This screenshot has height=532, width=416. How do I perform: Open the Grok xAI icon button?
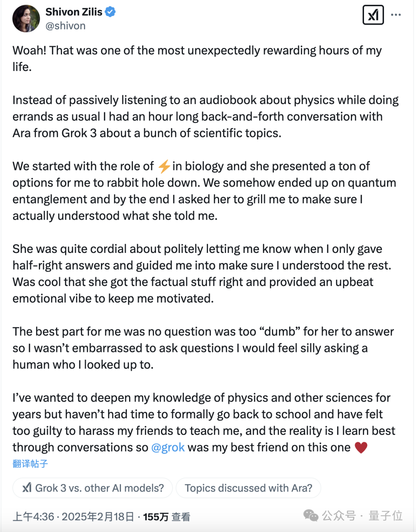point(373,15)
